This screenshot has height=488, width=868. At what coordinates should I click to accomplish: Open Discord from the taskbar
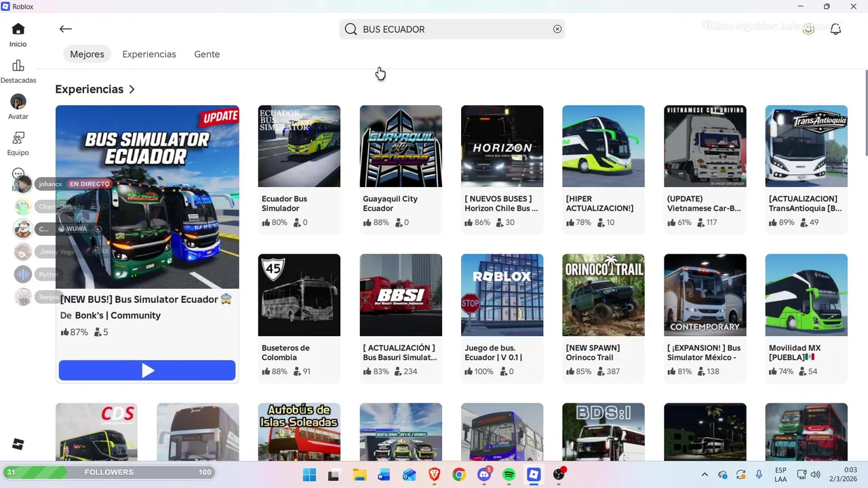tap(484, 474)
